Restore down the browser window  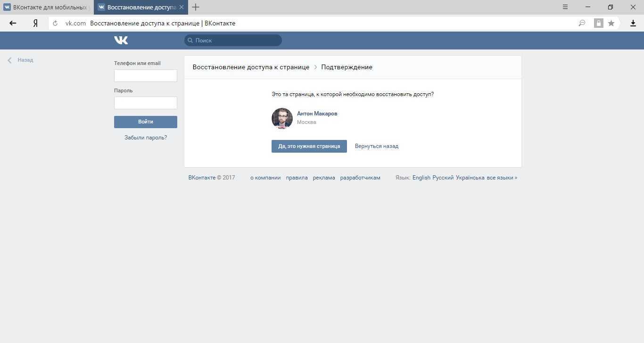coord(611,7)
